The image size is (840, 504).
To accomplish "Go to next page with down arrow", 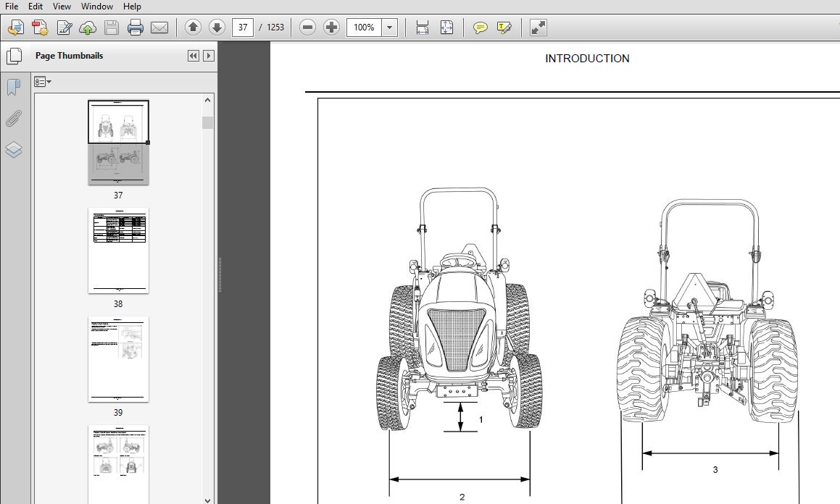I will click(217, 28).
